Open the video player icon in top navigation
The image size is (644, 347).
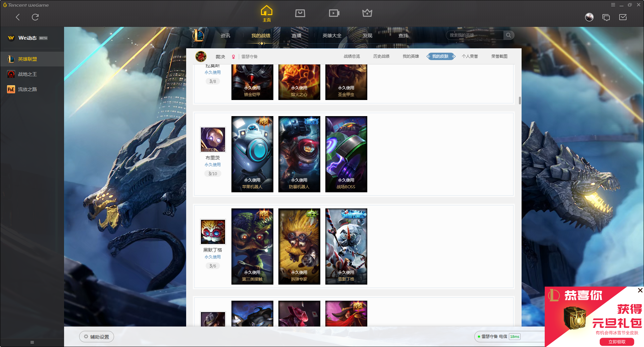[334, 13]
